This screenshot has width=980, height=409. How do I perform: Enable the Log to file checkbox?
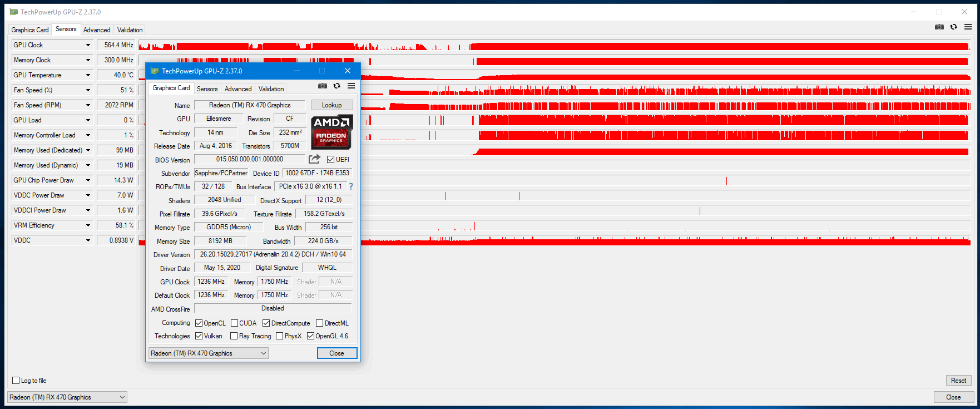pos(16,381)
